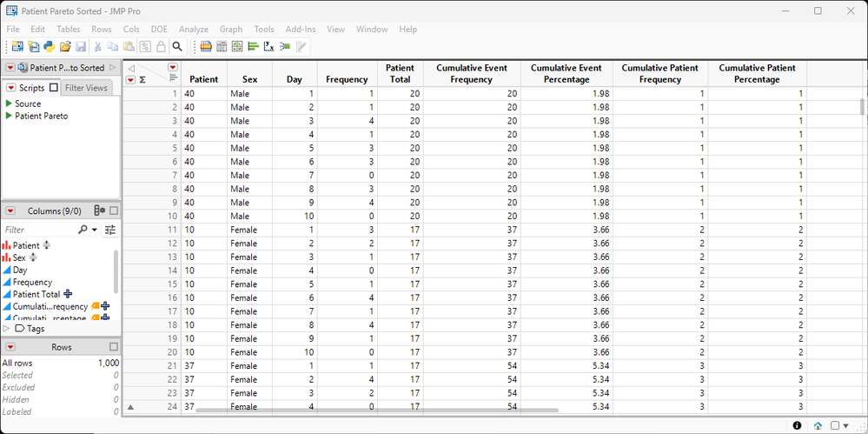Expand the Tags section disclosure triangle
The image size is (868, 434).
click(6, 329)
